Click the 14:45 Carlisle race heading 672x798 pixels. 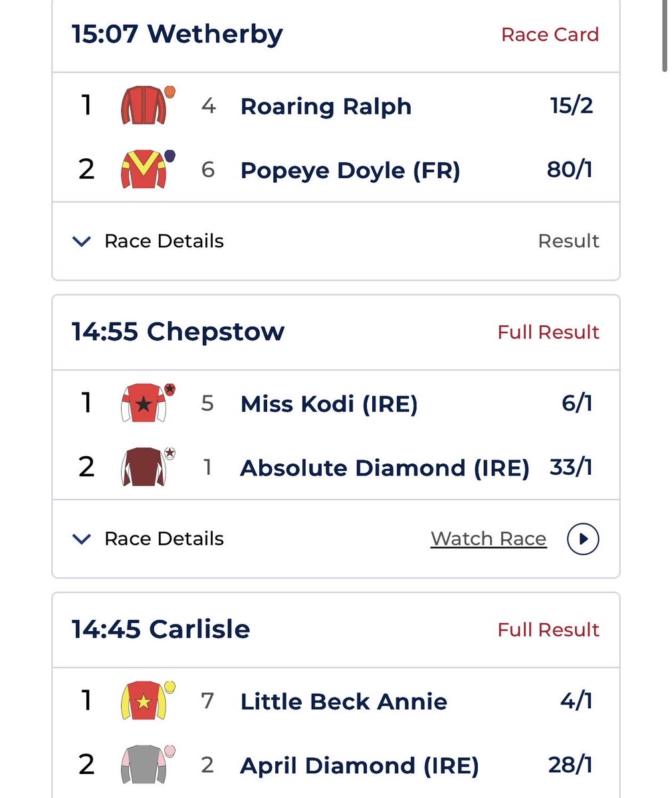[161, 629]
